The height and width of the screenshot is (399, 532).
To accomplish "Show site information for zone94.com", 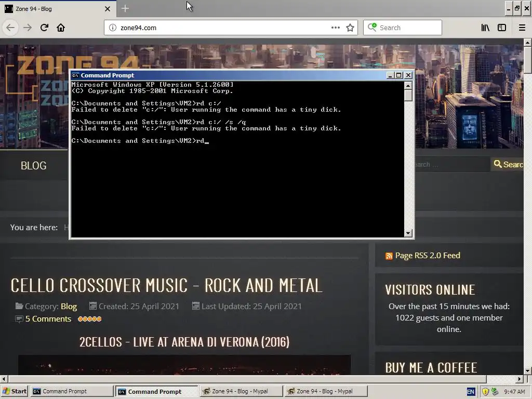I will (x=113, y=28).
